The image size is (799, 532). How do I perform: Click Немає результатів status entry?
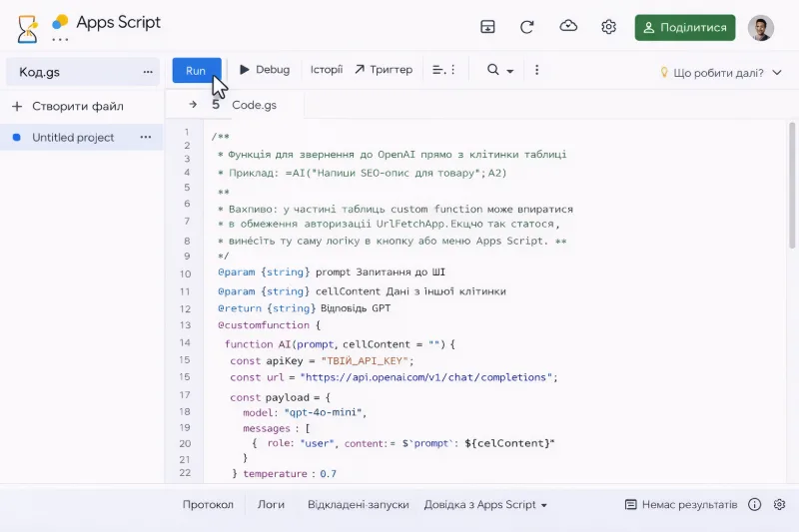point(681,504)
